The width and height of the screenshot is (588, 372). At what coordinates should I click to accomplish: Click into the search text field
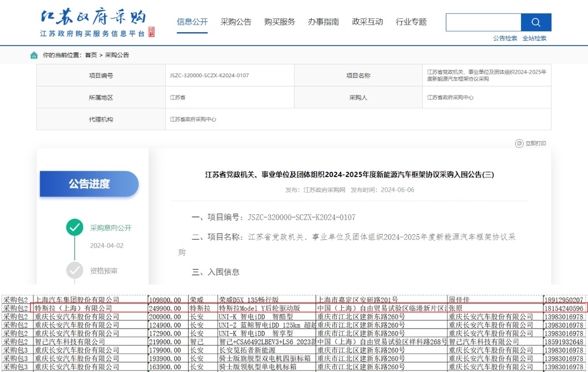point(483,23)
